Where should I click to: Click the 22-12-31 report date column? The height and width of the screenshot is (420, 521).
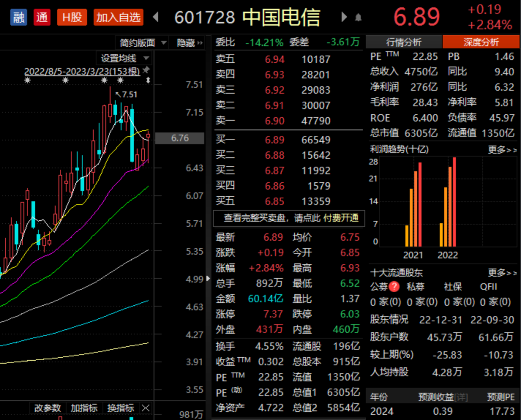[x=440, y=320]
